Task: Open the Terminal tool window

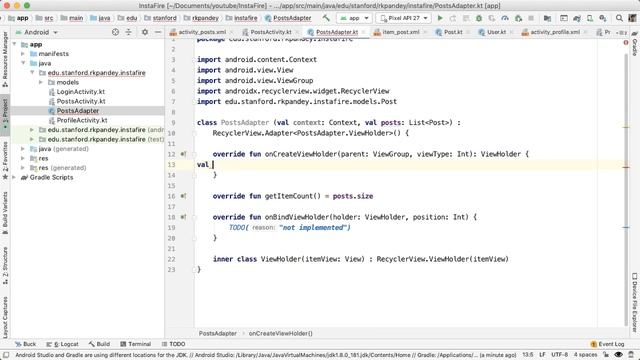Action: pos(136,344)
